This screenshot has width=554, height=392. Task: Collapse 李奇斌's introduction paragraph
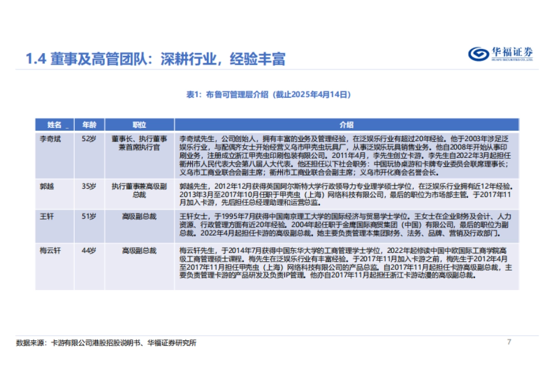(347, 155)
